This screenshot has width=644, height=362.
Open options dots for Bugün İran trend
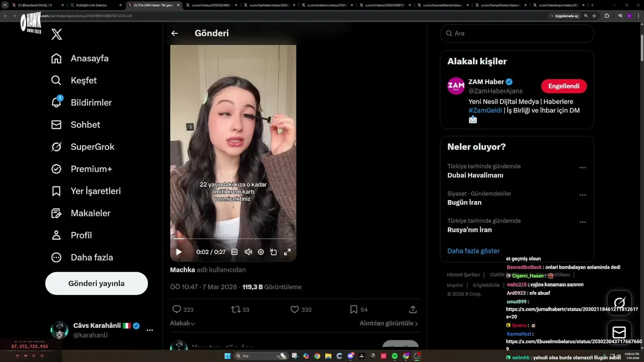coord(583,195)
